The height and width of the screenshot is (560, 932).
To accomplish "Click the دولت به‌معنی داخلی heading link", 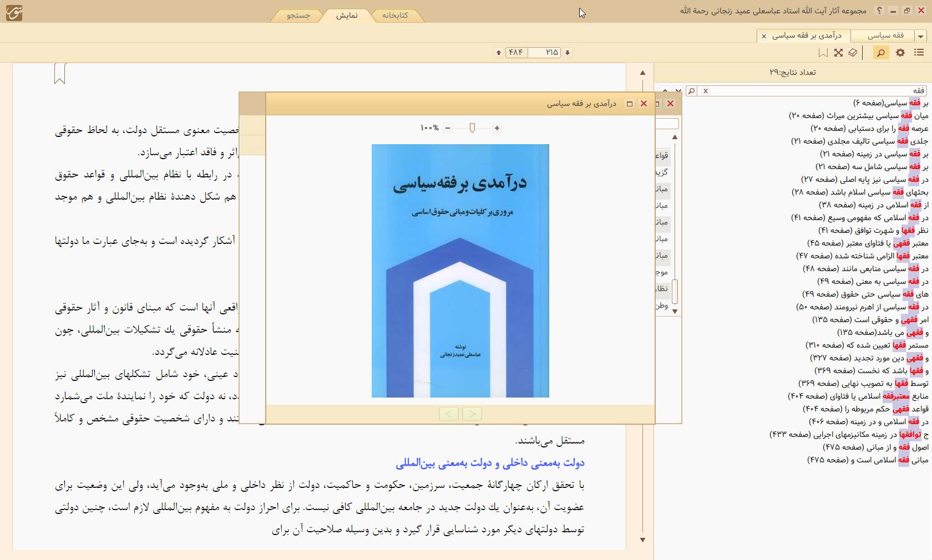I will coord(490,463).
